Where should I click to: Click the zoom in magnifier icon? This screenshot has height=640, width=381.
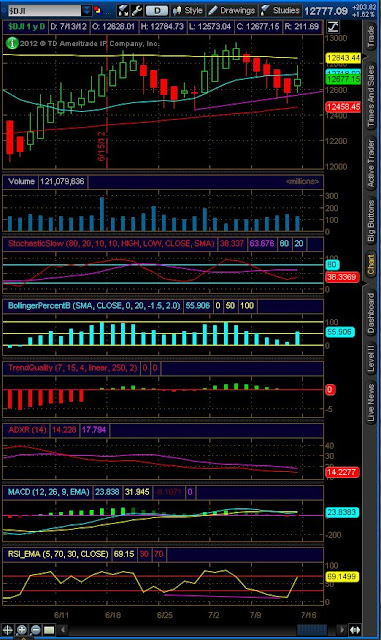click(22, 629)
